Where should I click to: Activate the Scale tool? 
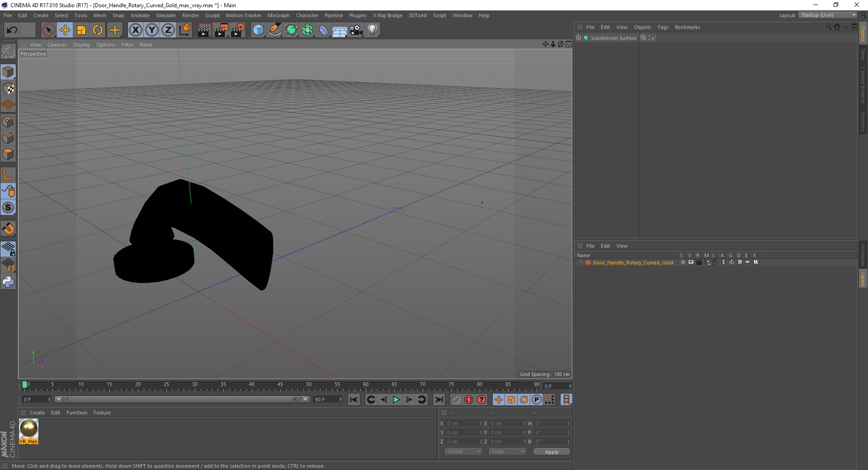click(x=81, y=30)
